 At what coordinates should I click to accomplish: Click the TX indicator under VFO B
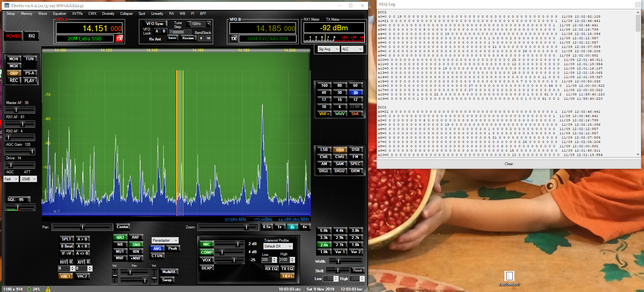[234, 39]
